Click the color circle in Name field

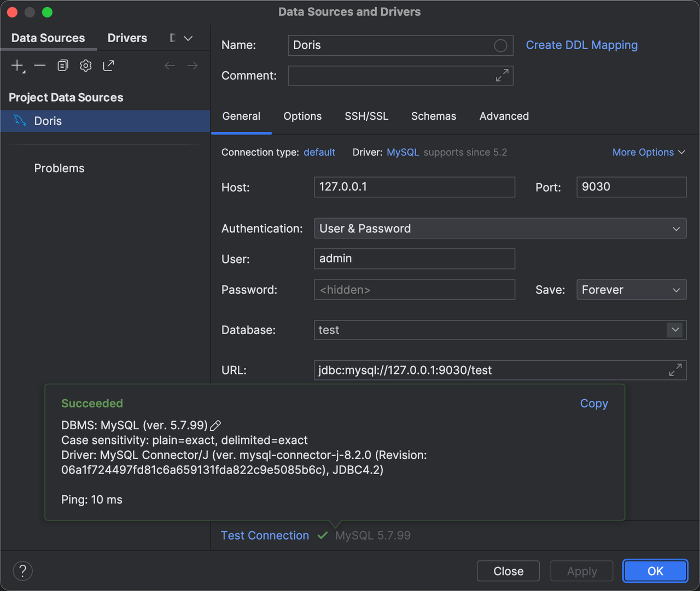tap(500, 45)
